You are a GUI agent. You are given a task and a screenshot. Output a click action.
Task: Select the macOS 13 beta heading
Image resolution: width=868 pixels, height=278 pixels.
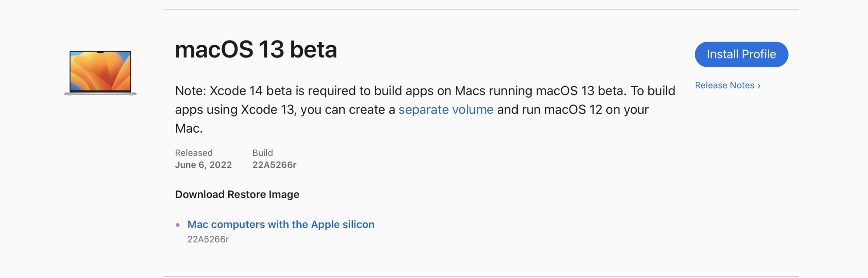256,49
